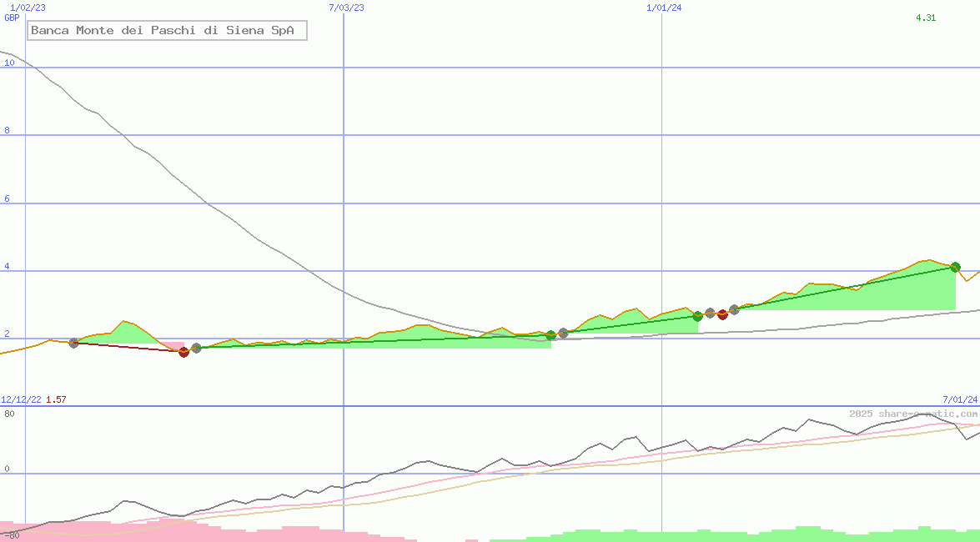Click the 12/12/22 start date label
980x542 pixels.
point(21,400)
